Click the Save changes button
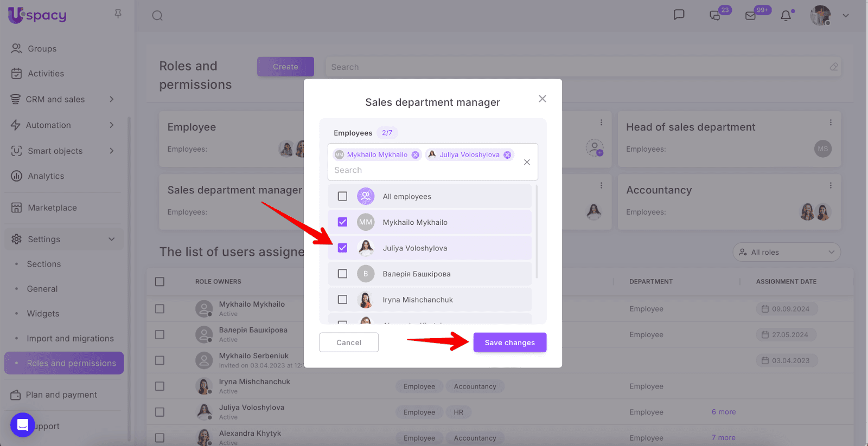 tap(509, 342)
